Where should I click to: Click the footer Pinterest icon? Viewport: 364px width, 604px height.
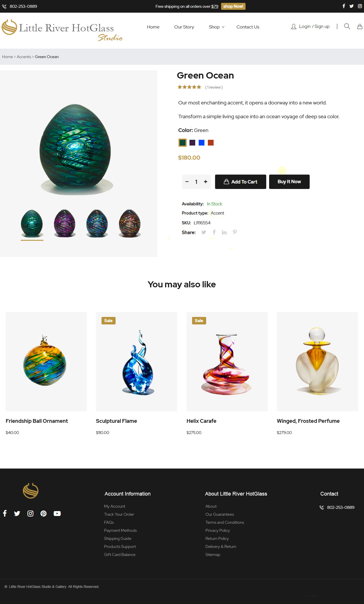(x=43, y=513)
